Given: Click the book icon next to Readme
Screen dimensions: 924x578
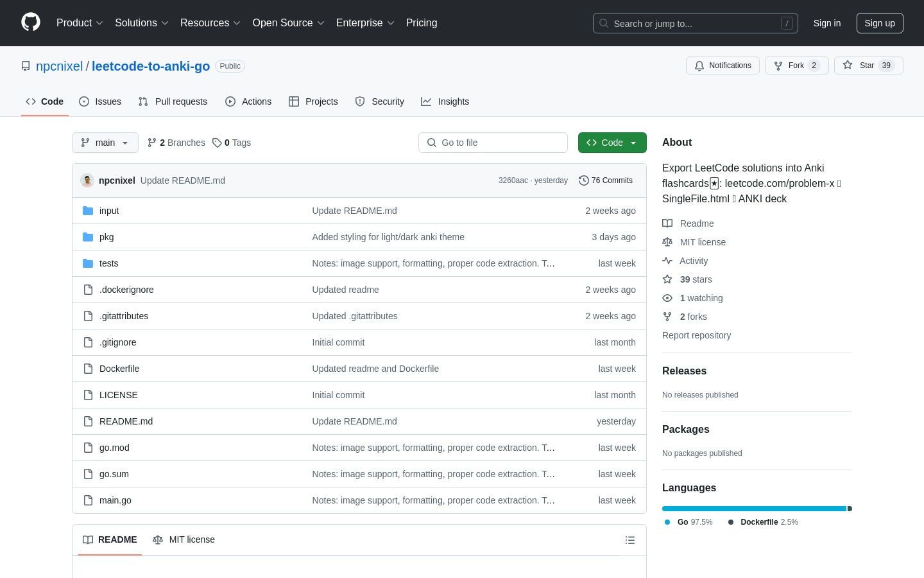Looking at the screenshot, I should [667, 223].
